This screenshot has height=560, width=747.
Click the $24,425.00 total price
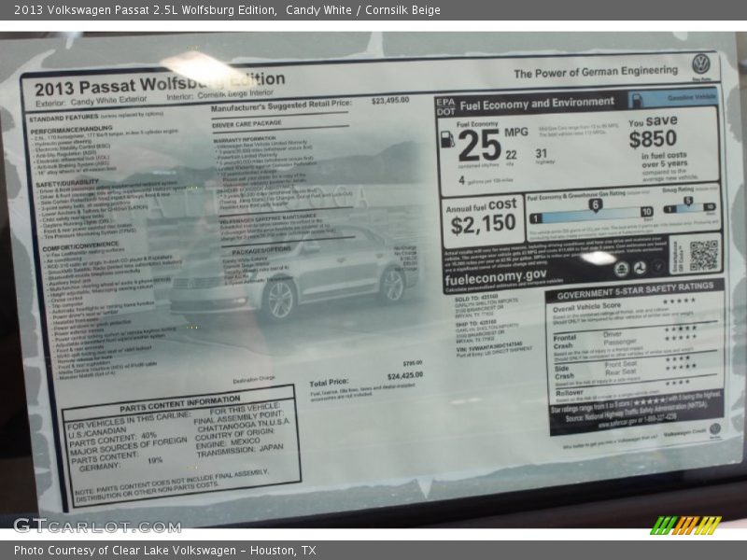[x=405, y=376]
